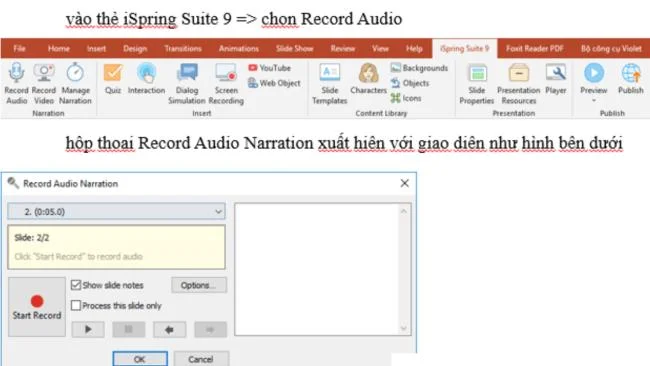Click the stop playback button
The height and width of the screenshot is (366, 650).
tap(129, 329)
